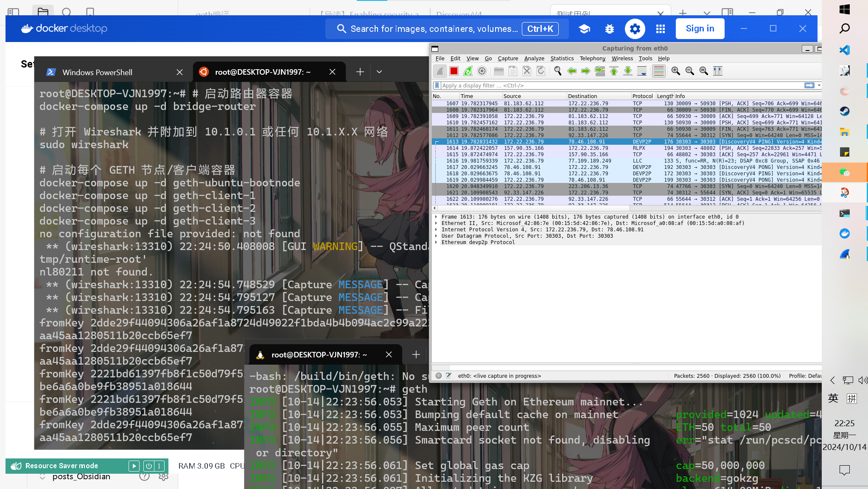
Task: Stop the running Wireshark capture
Action: pos(454,71)
